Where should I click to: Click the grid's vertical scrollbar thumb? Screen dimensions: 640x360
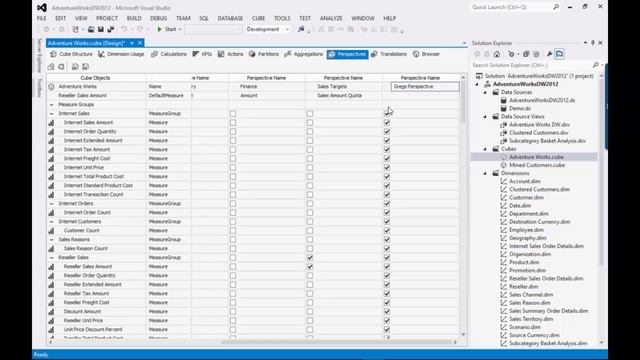click(x=463, y=102)
